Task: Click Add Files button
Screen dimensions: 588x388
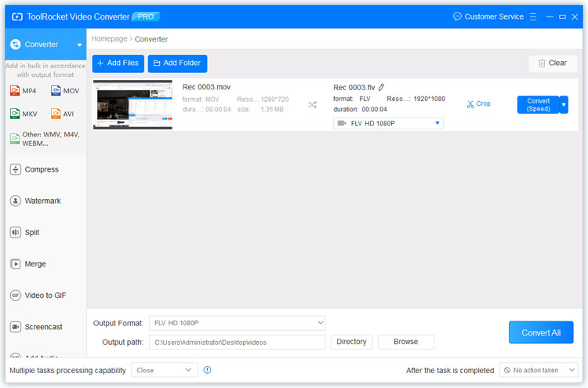Action: click(x=118, y=63)
